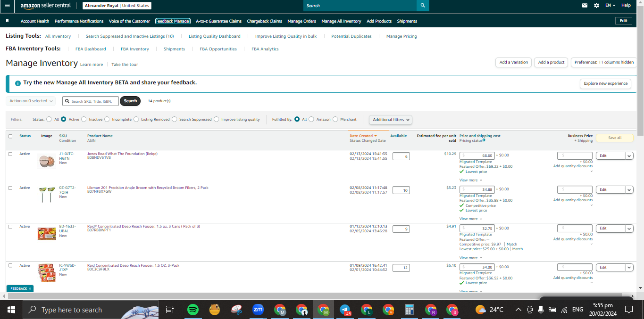Open Windows Start menu
Image resolution: width=644 pixels, height=319 pixels.
click(x=11, y=310)
